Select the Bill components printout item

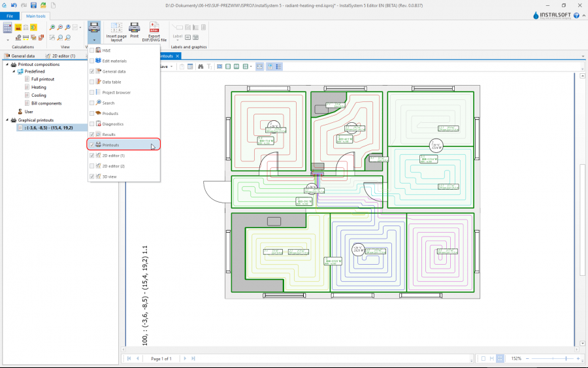coord(46,103)
